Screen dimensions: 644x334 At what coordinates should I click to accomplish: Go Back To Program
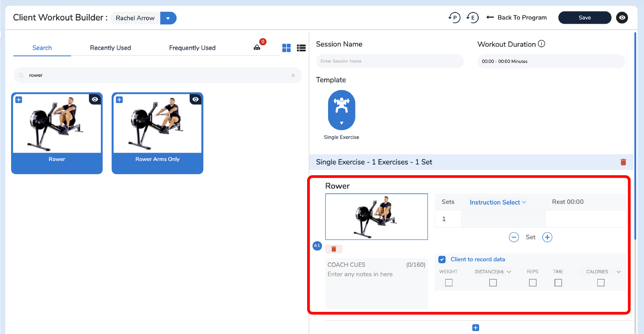(x=516, y=18)
